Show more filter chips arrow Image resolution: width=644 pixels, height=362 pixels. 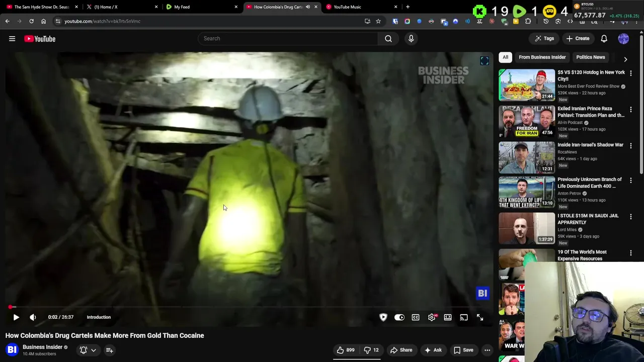[x=625, y=59]
